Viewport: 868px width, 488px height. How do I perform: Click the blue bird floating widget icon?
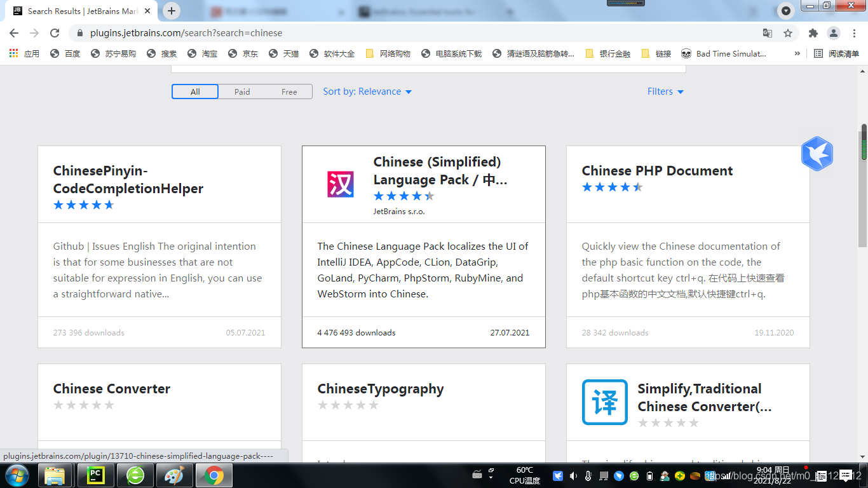click(x=817, y=154)
